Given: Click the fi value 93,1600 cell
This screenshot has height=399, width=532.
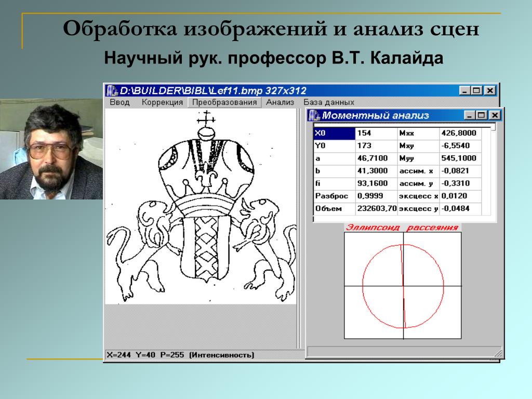Looking at the screenshot, I should [x=376, y=183].
